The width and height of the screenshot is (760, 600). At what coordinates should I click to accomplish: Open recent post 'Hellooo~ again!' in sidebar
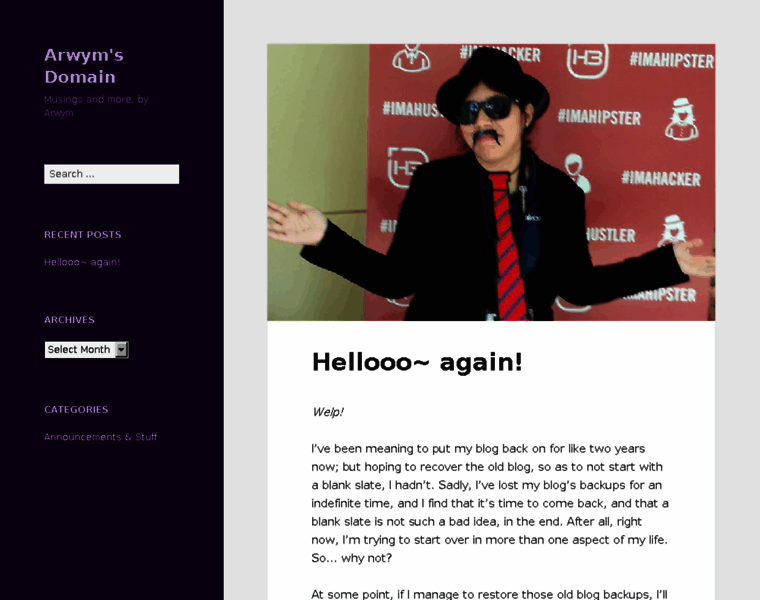click(x=82, y=262)
